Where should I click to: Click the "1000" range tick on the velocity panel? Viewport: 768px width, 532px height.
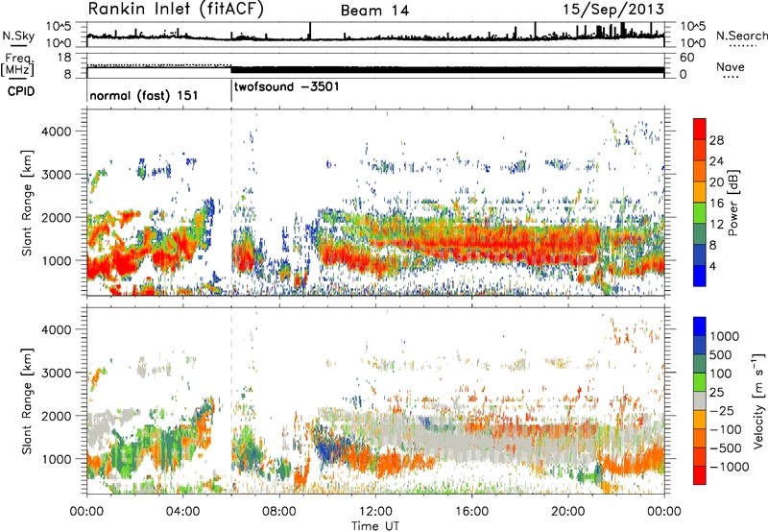[x=56, y=459]
